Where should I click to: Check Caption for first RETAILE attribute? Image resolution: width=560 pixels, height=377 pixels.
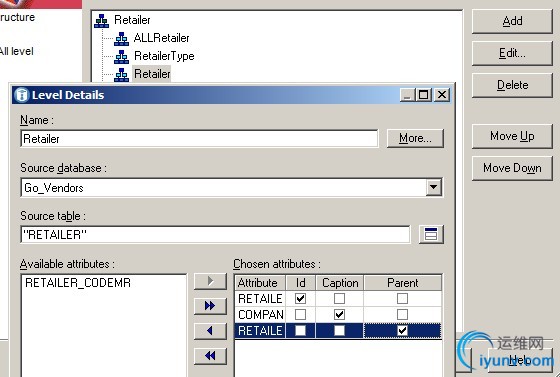point(339,298)
